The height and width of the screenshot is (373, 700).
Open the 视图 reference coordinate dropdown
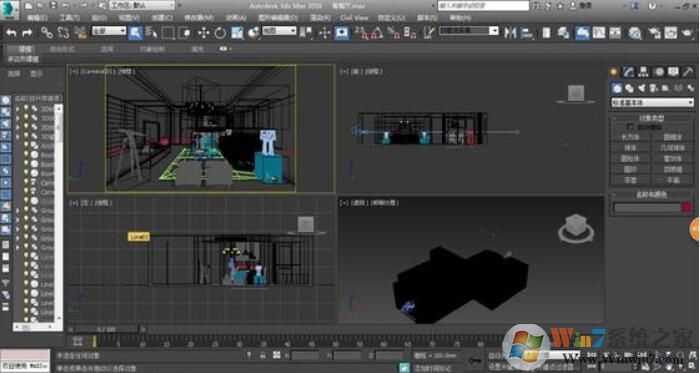click(279, 31)
